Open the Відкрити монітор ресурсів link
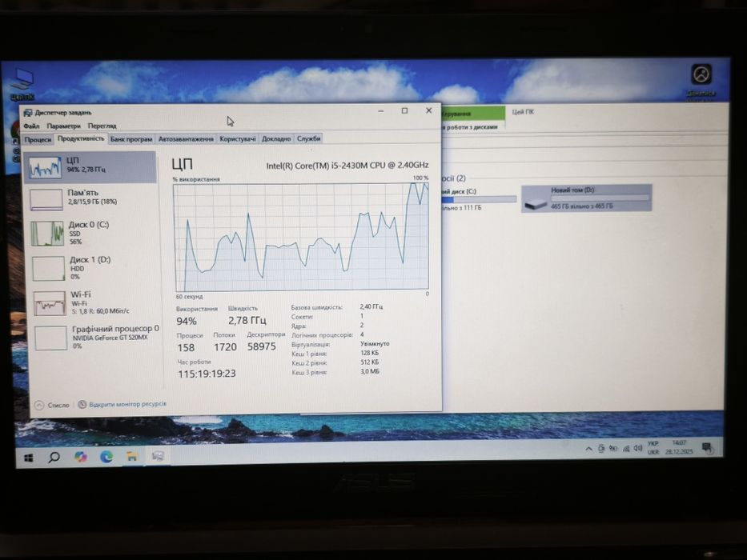 point(122,404)
